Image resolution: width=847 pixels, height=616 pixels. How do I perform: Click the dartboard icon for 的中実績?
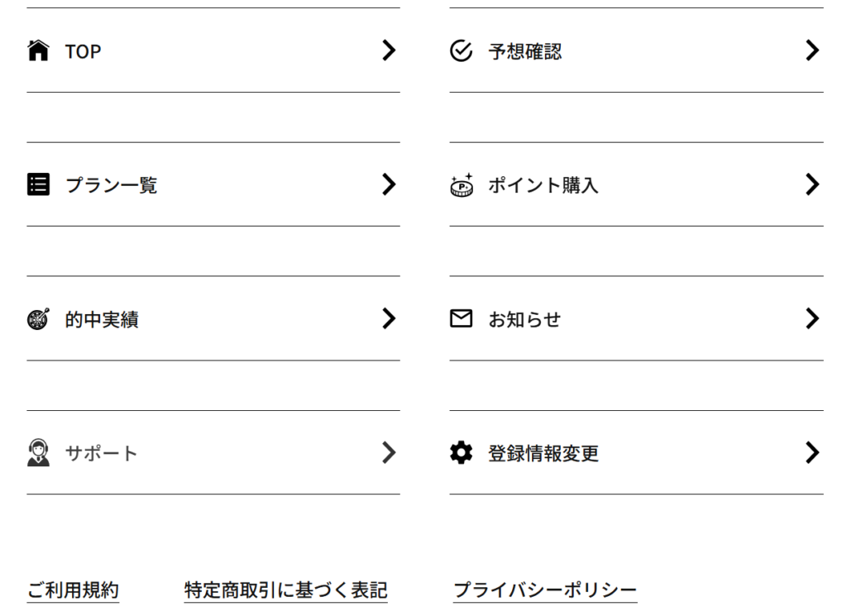coord(38,318)
